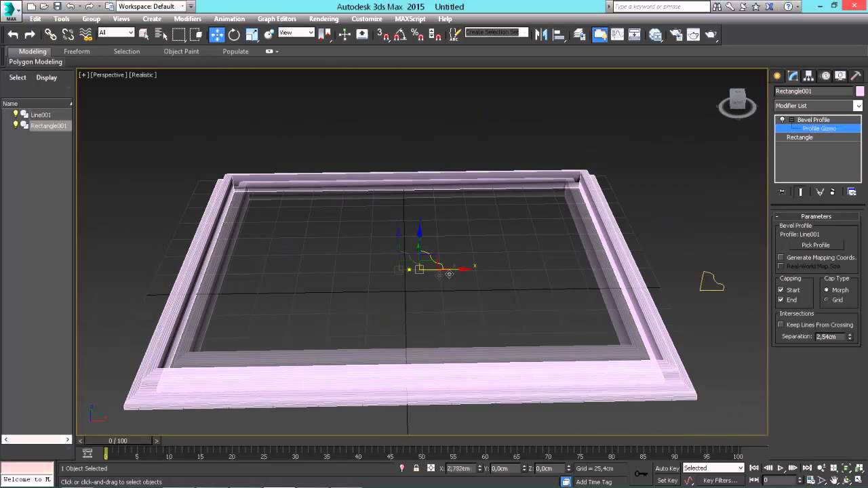Open reference coordinate View dropdown
The image size is (868, 488).
[x=296, y=33]
